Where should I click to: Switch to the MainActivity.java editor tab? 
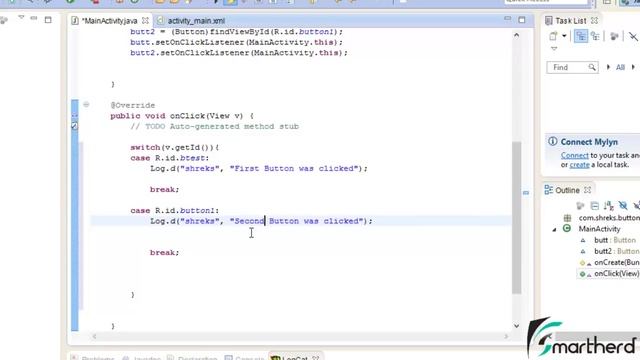pyautogui.click(x=109, y=21)
